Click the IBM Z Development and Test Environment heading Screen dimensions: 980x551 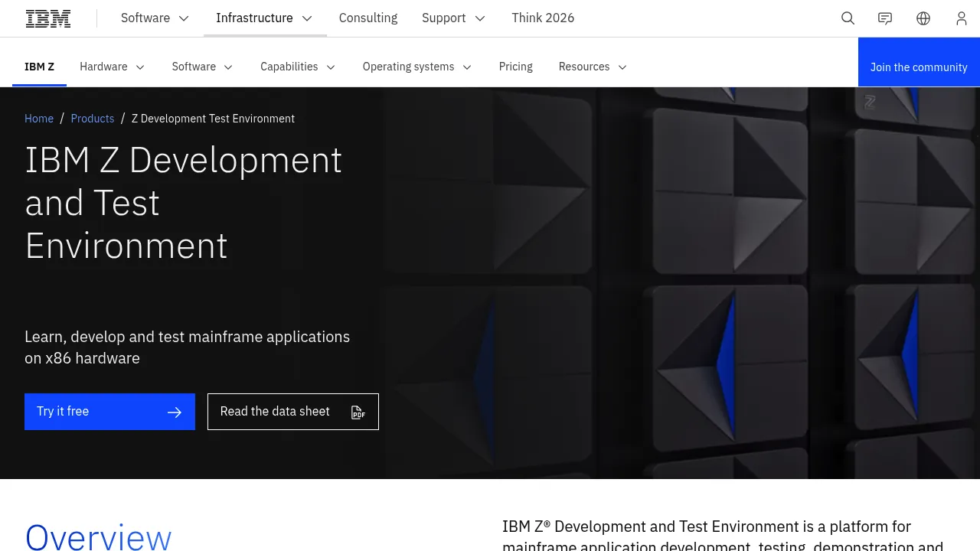[184, 203]
